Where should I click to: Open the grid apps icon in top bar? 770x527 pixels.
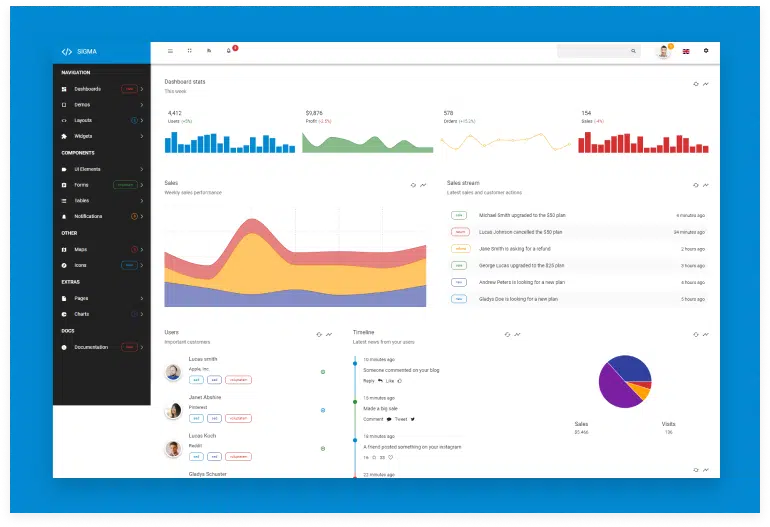190,51
